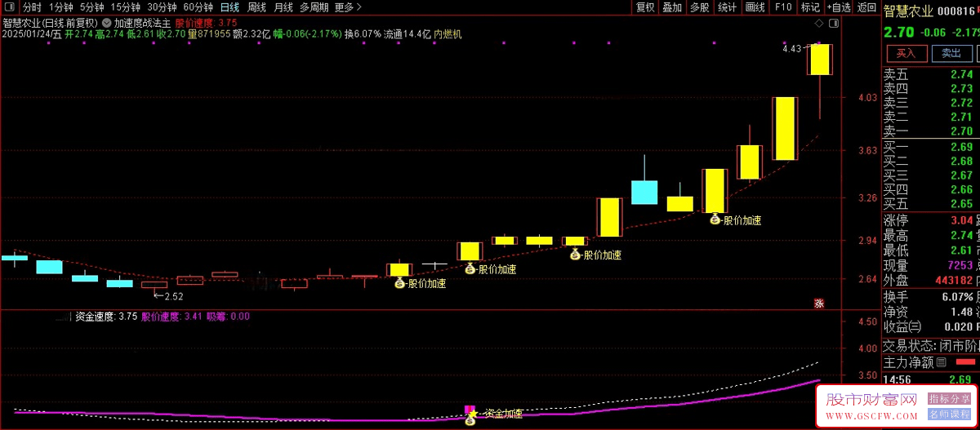The width and height of the screenshot is (980, 430).
Task: Click the 内燃机 sector label
Action: click(448, 34)
